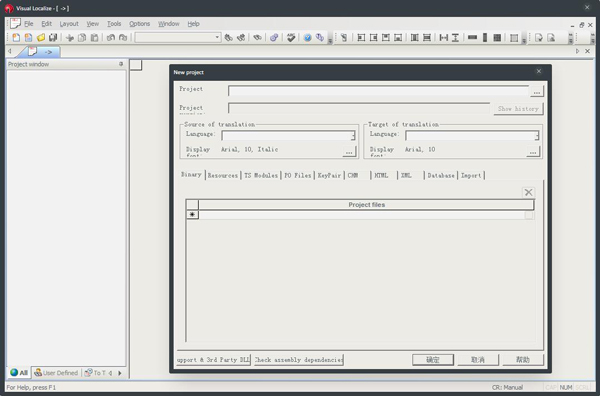Click the Redo toolbar icon

[x=123, y=37]
